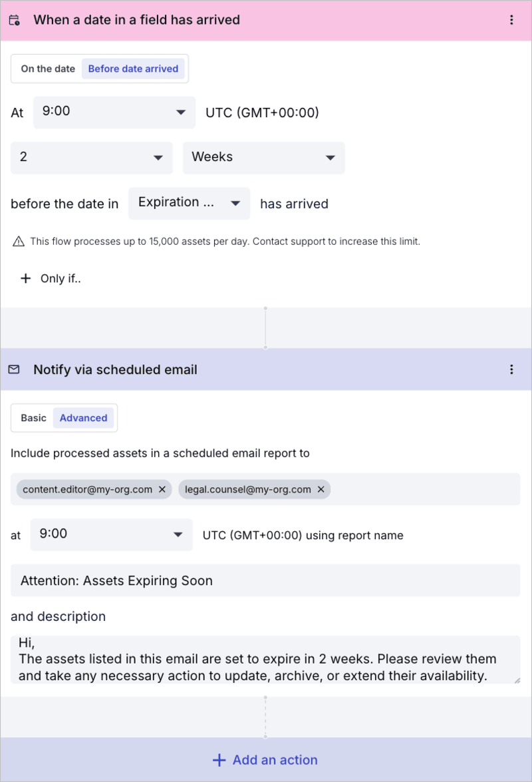Open trigger card three-dot options menu

click(511, 20)
